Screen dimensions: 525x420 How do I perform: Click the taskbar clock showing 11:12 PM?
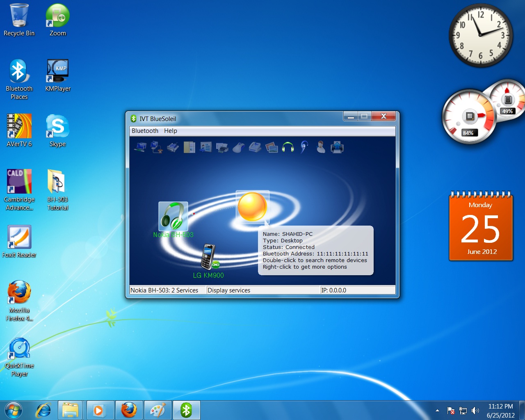point(500,411)
